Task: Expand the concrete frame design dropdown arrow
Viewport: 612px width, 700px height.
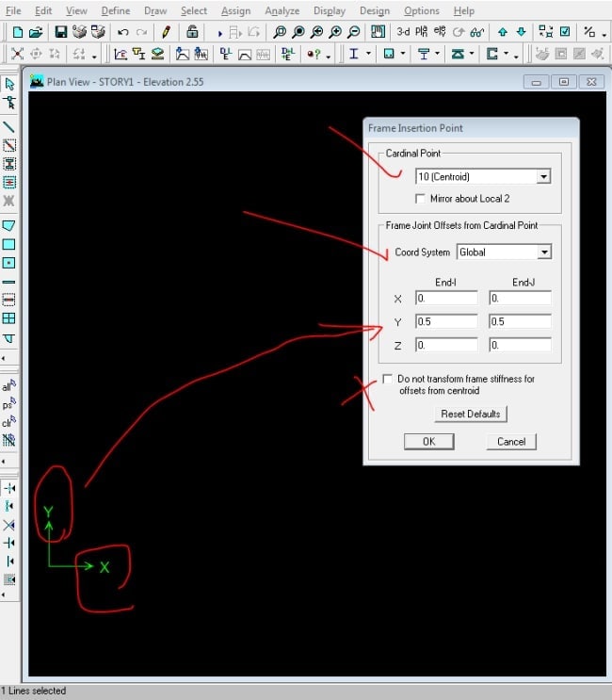Action: tap(402, 54)
